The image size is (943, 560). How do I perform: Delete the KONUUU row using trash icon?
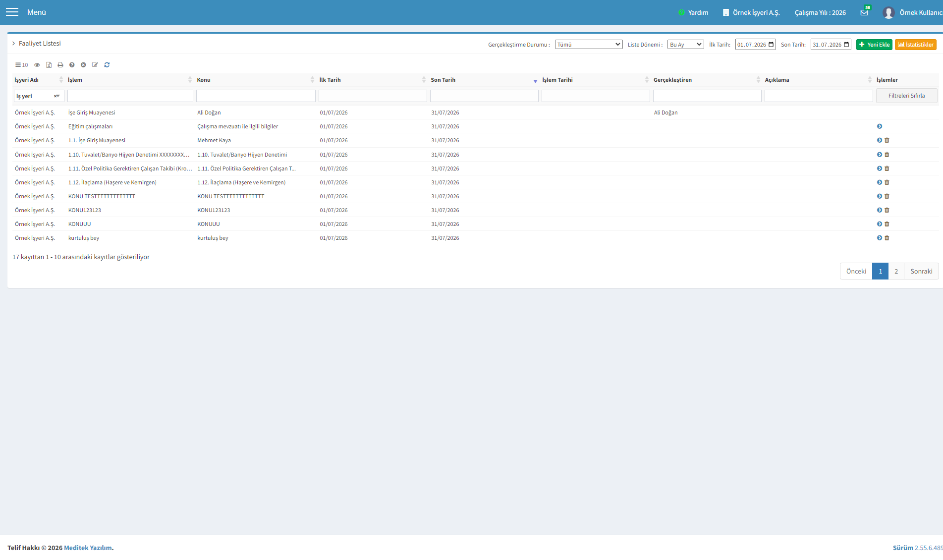(x=887, y=224)
